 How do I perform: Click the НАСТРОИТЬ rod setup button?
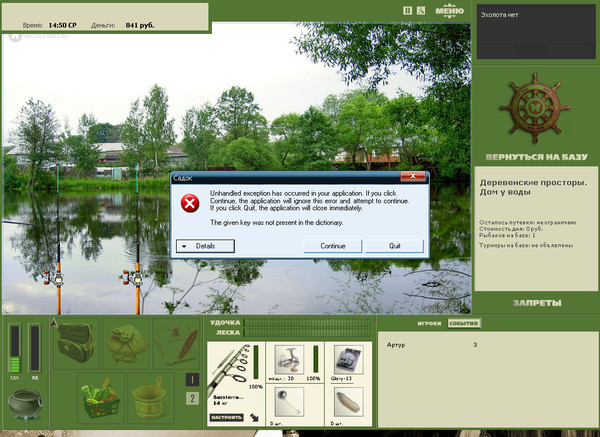click(x=226, y=416)
